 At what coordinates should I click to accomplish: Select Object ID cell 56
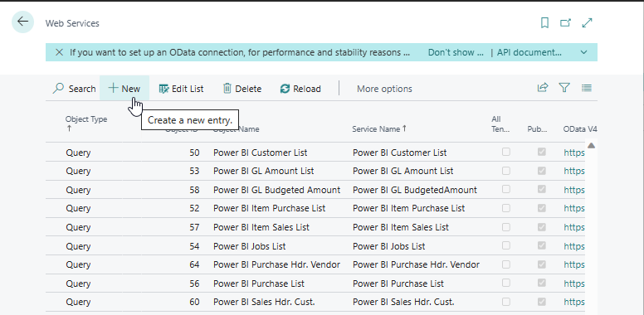(194, 283)
